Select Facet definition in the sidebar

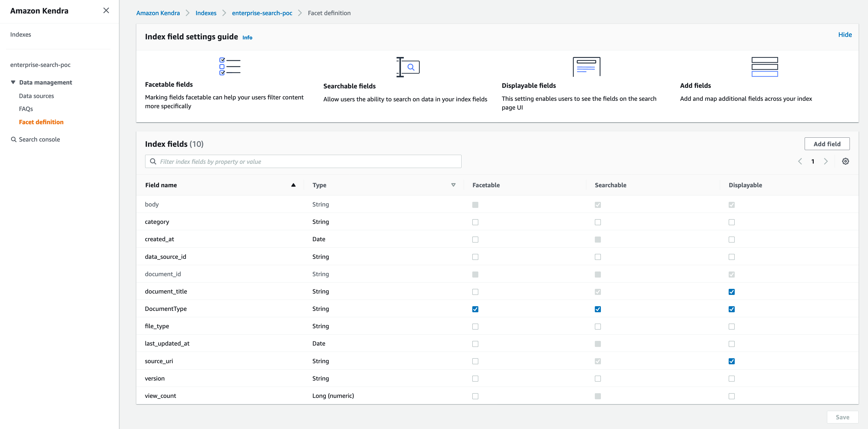(41, 122)
